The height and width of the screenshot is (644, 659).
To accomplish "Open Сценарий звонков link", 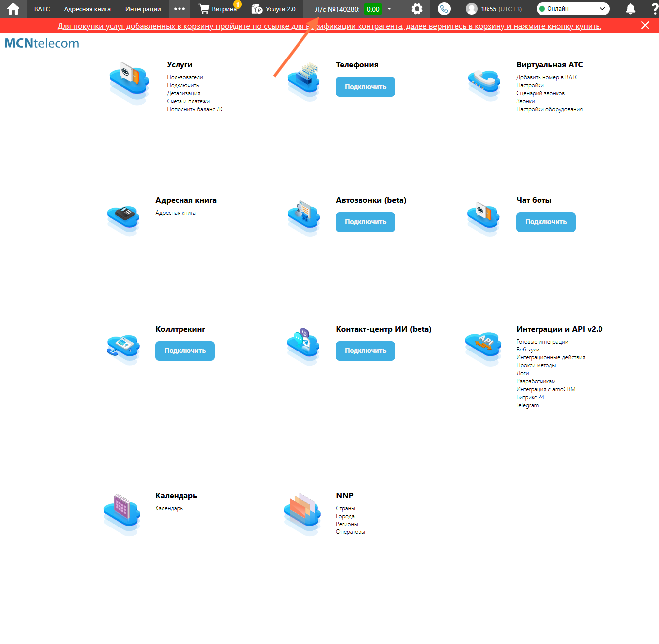I will tap(540, 93).
